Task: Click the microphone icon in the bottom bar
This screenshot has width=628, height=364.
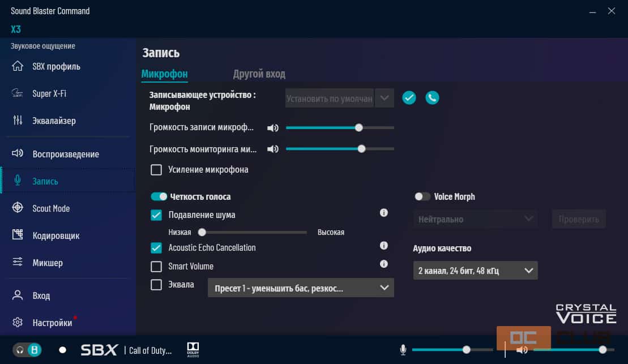Action: (x=403, y=350)
